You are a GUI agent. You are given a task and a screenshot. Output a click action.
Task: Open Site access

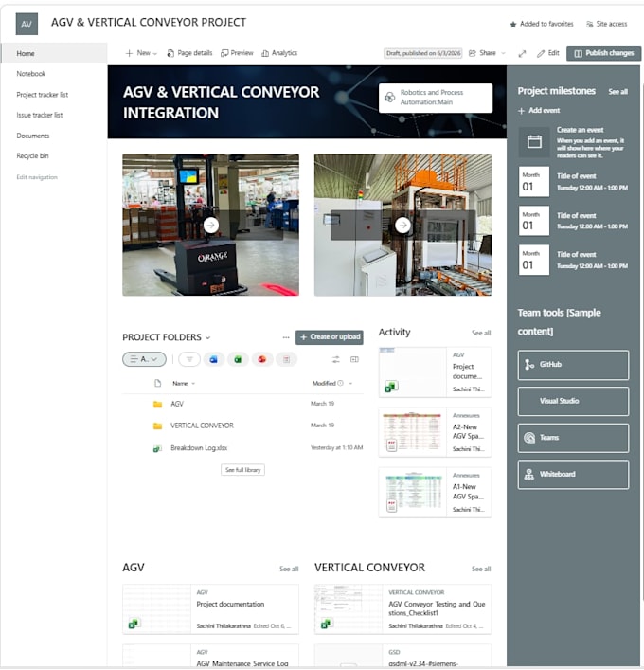pos(607,24)
